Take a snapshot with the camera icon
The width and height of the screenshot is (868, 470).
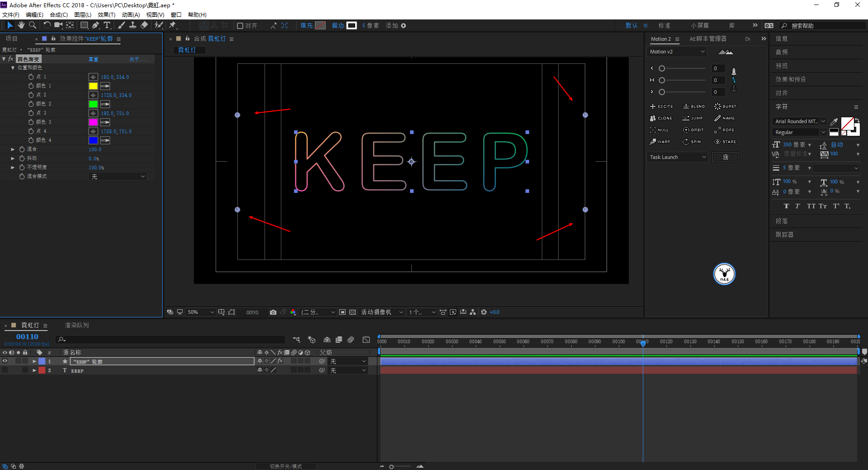[x=273, y=312]
